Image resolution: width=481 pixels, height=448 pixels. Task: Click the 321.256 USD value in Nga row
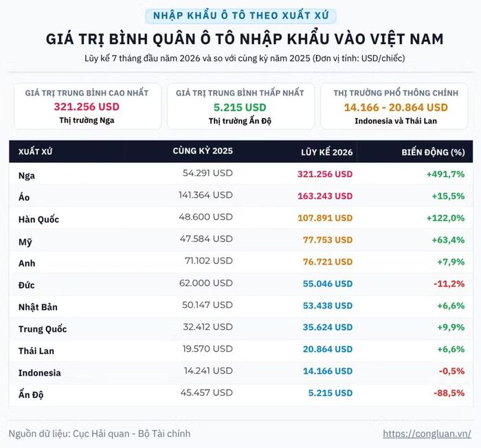click(325, 174)
